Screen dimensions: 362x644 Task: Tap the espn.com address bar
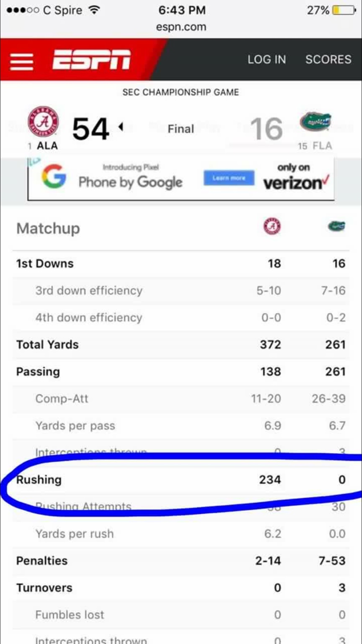[x=181, y=27]
